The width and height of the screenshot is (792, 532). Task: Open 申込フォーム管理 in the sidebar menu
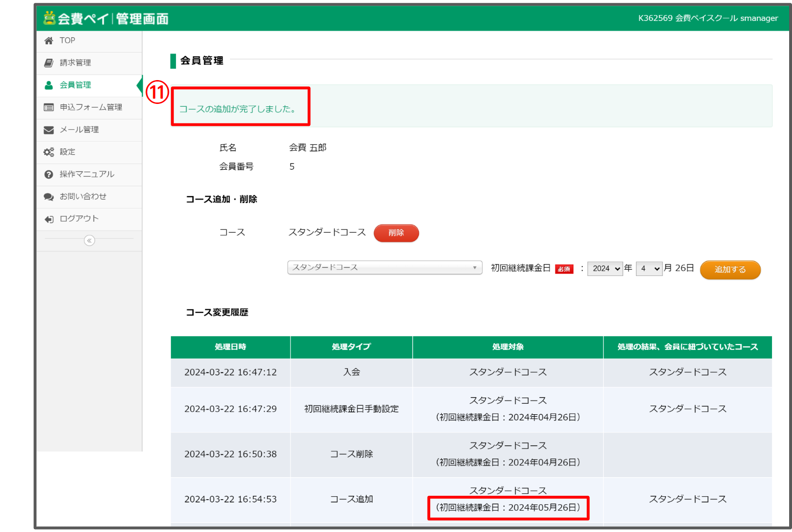[91, 107]
